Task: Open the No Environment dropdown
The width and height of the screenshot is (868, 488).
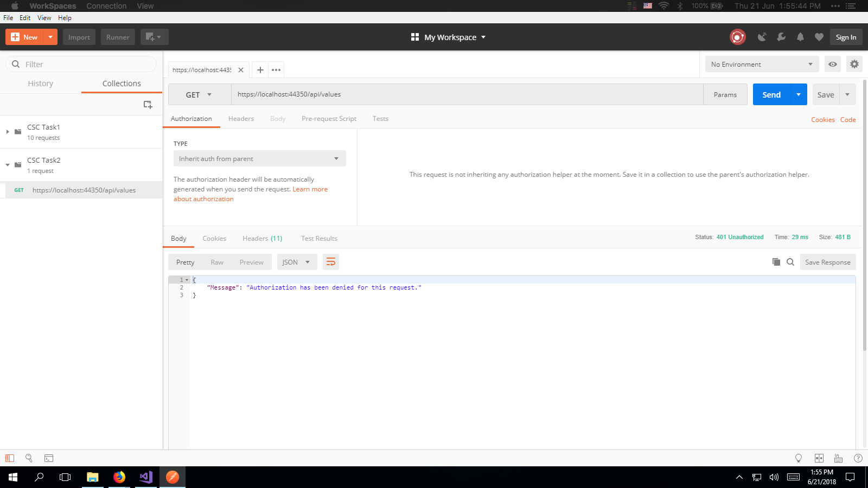Action: coord(761,64)
